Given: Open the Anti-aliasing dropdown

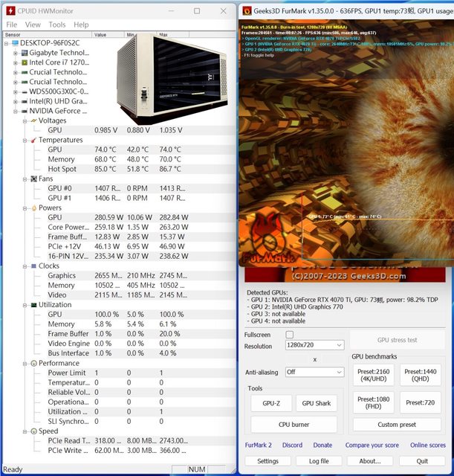Looking at the screenshot, I should [315, 372].
